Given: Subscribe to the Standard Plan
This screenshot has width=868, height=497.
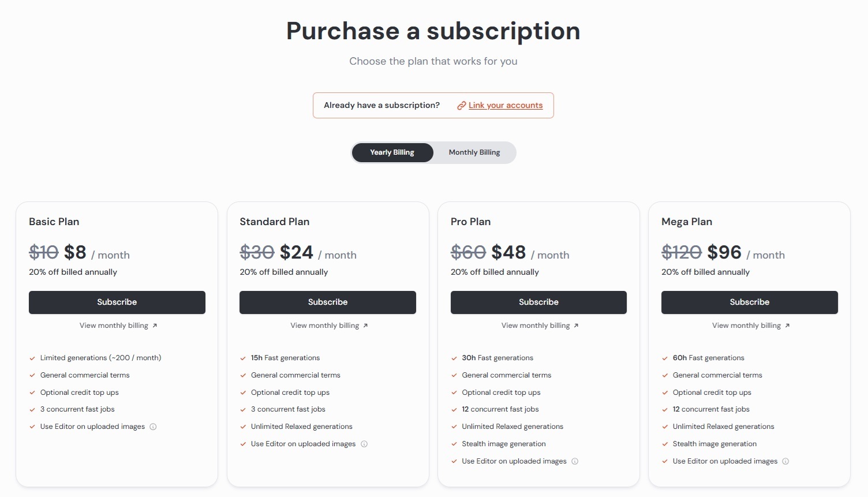Looking at the screenshot, I should coord(328,302).
